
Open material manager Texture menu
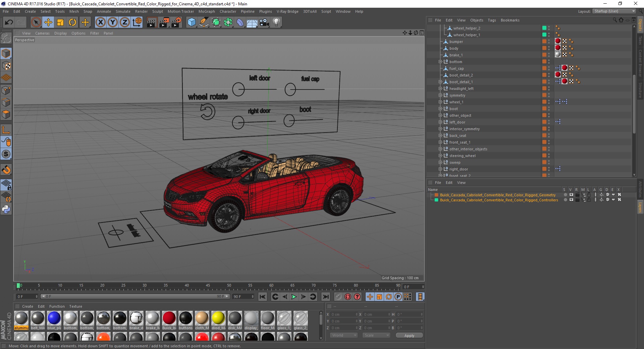coord(75,306)
